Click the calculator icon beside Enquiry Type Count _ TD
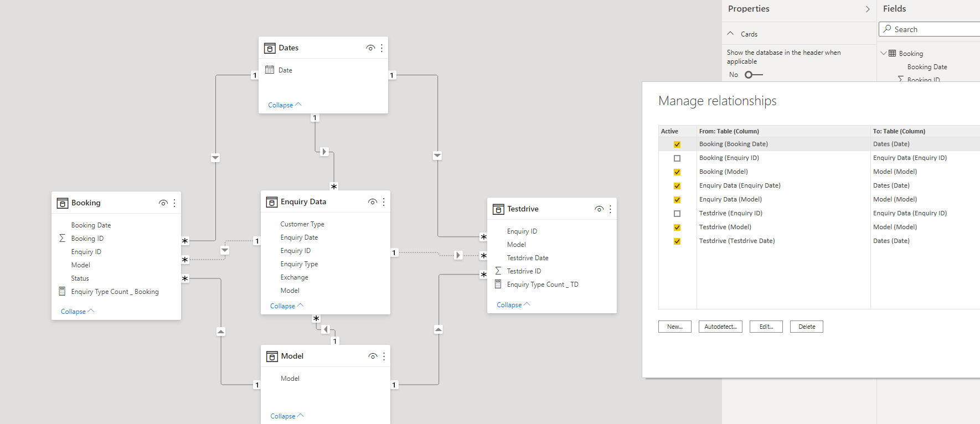980x424 pixels. (498, 284)
